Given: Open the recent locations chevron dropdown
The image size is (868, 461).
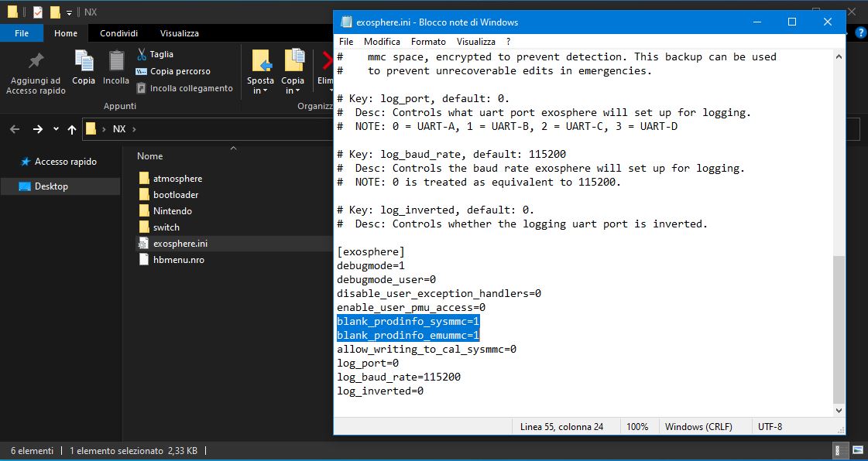Looking at the screenshot, I should point(56,129).
